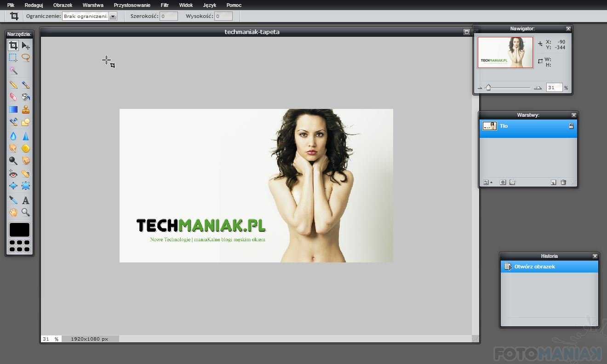607x364 pixels.
Task: Delete layer using the trash icon
Action: (563, 182)
